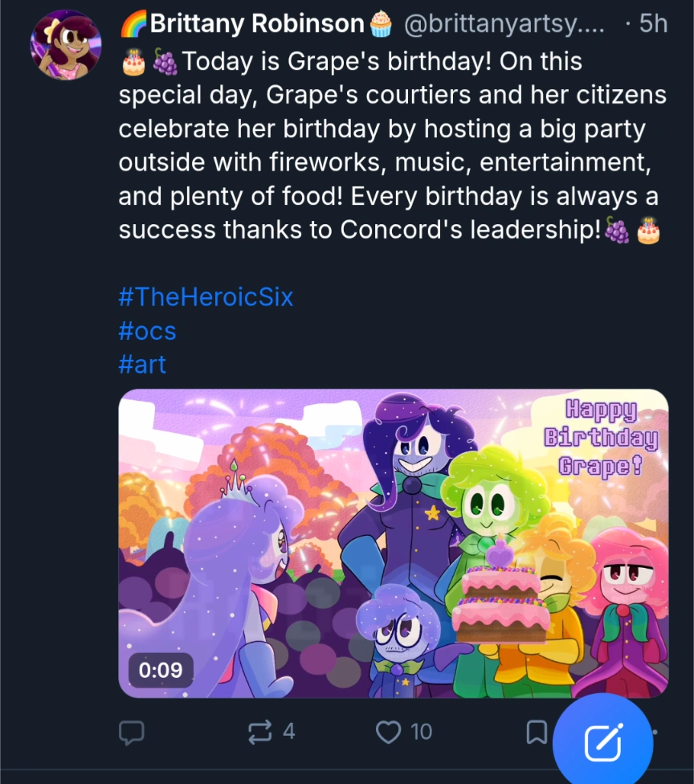Reply to the Grape's birthday post
The width and height of the screenshot is (694, 784).
132,732
